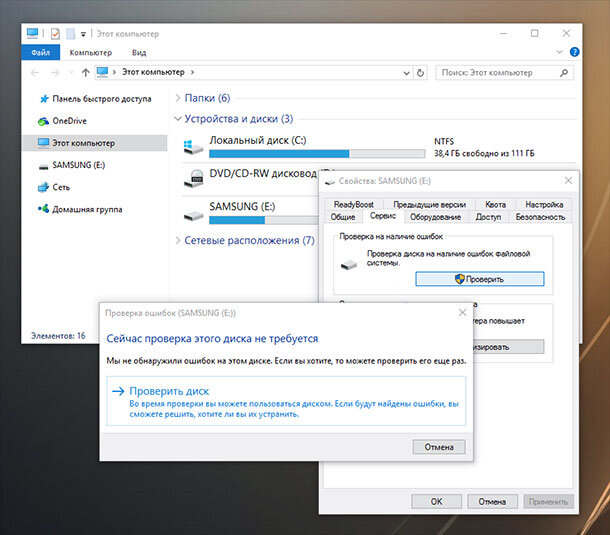Click the search field Поиск: Этот компьютер

click(x=504, y=73)
